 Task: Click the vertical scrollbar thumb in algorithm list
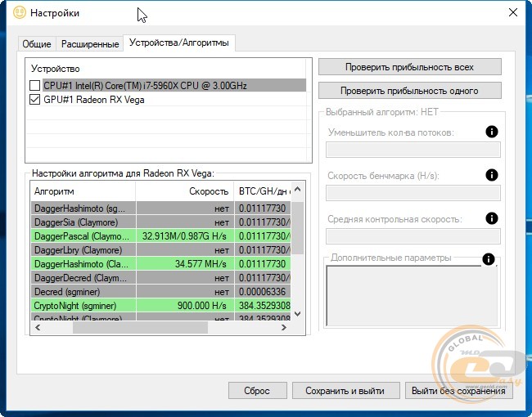click(x=298, y=228)
